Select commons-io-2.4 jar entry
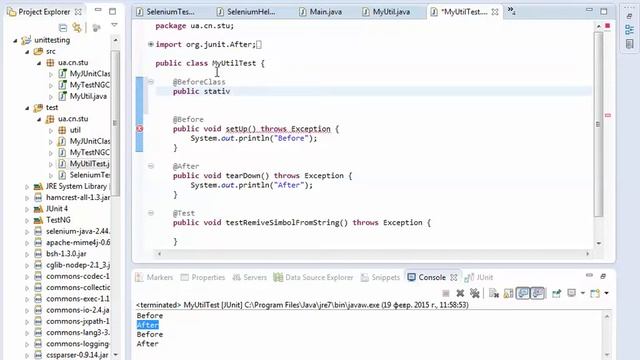Viewport: 640px width, 360px height. pos(72,310)
